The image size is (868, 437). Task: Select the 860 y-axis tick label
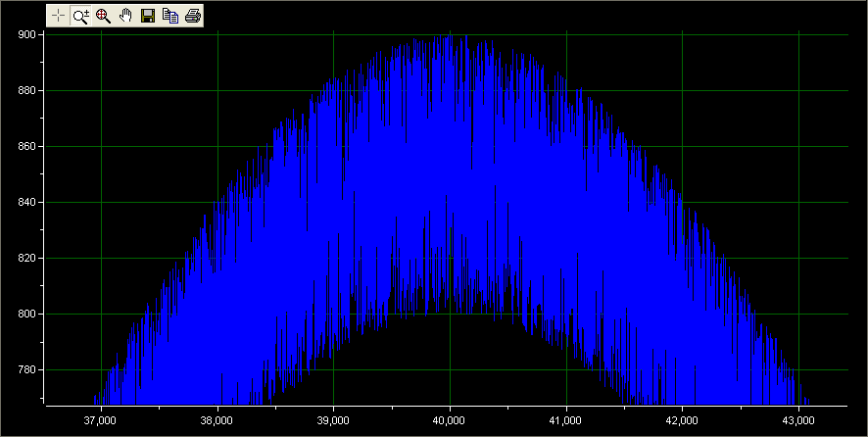[26, 147]
